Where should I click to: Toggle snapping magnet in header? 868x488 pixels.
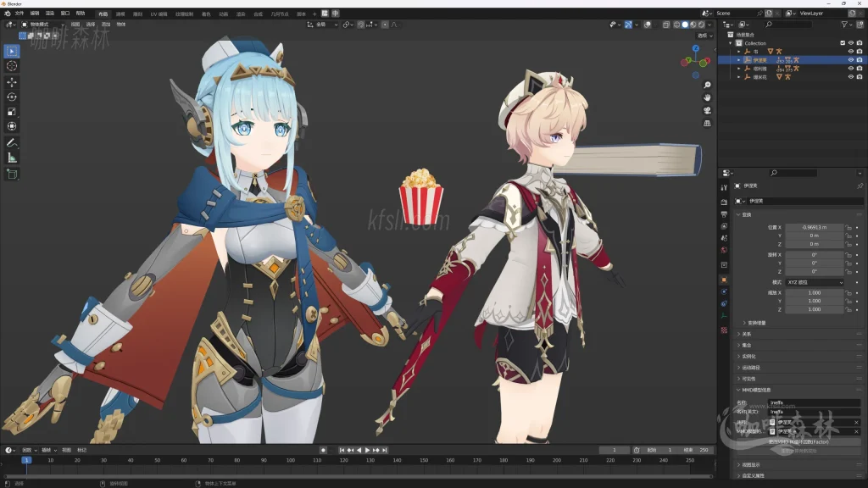tap(361, 25)
